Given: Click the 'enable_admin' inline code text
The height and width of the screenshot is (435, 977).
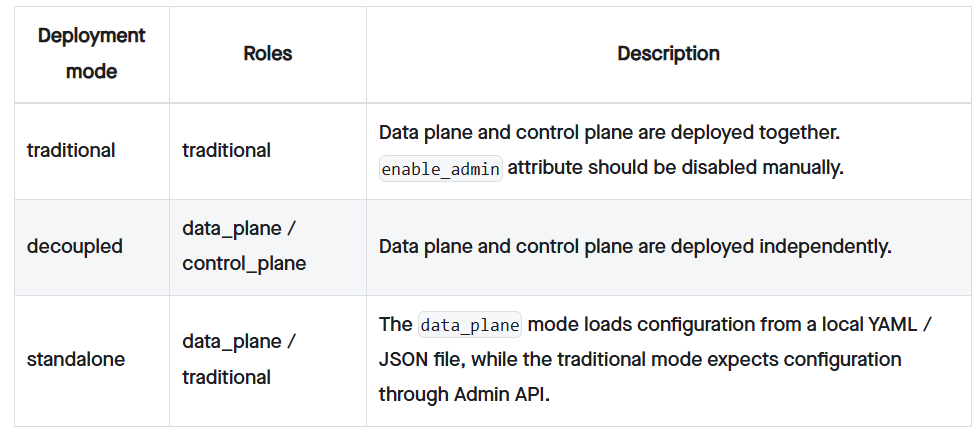Looking at the screenshot, I should coord(440,168).
